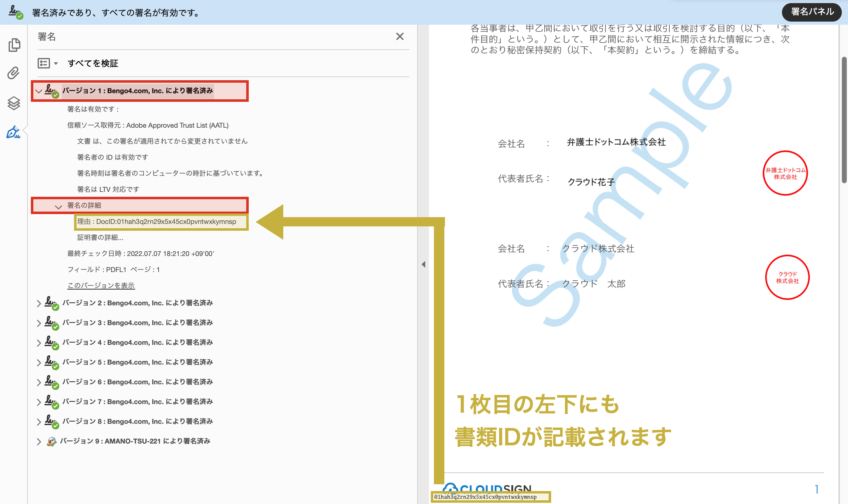Click the page number 1 in footer
The image size is (848, 504).
[x=817, y=489]
